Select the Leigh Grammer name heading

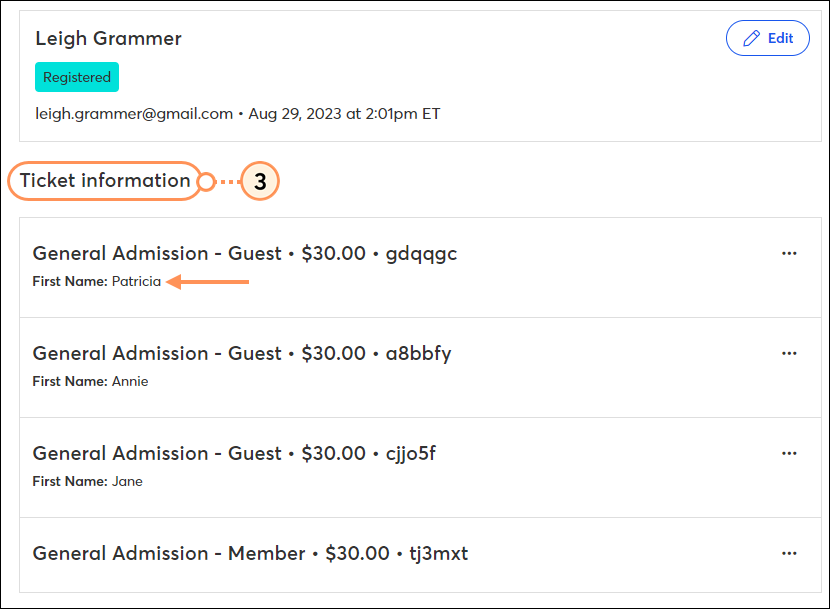point(109,39)
